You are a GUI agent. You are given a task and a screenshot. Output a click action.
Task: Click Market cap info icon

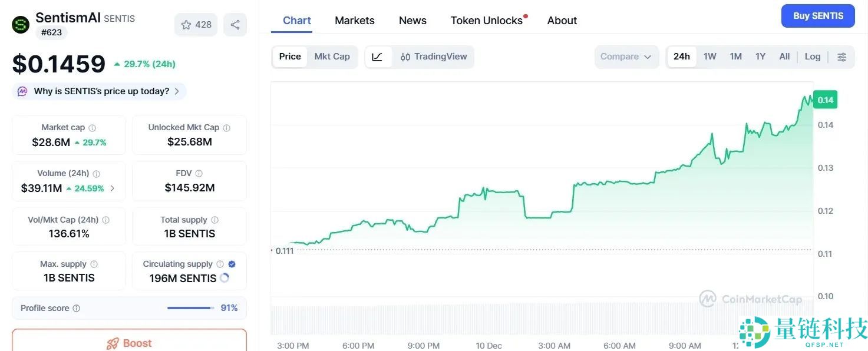[x=93, y=128]
